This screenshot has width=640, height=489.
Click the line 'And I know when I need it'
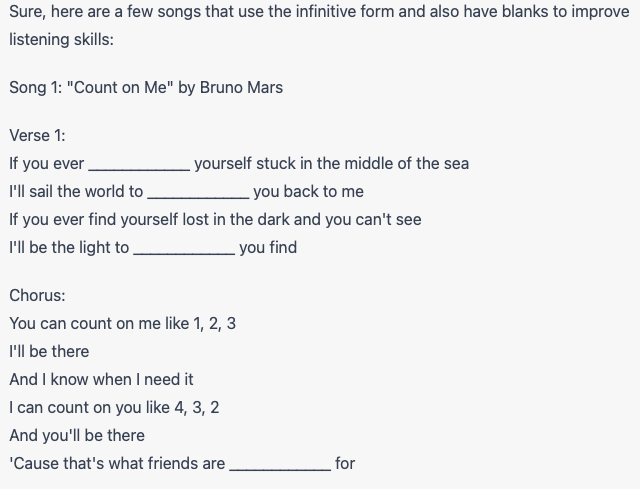[x=101, y=380]
